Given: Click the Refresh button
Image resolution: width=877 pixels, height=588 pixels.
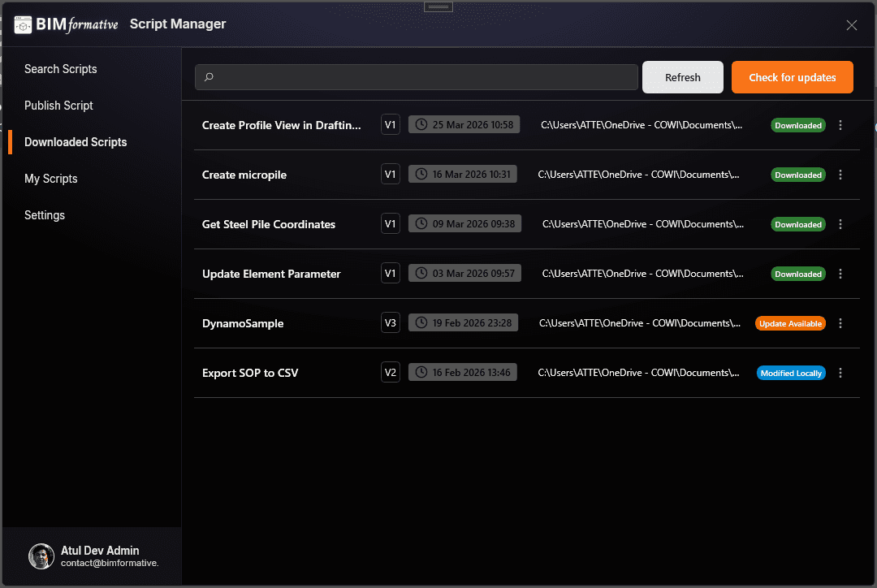Looking at the screenshot, I should (682, 76).
